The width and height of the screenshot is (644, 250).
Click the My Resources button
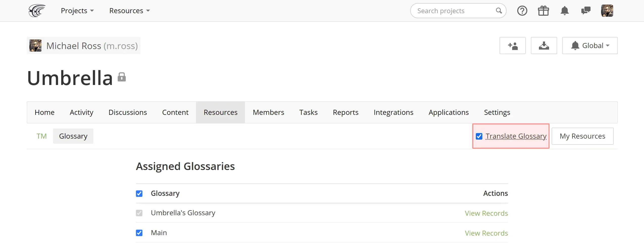pyautogui.click(x=582, y=136)
